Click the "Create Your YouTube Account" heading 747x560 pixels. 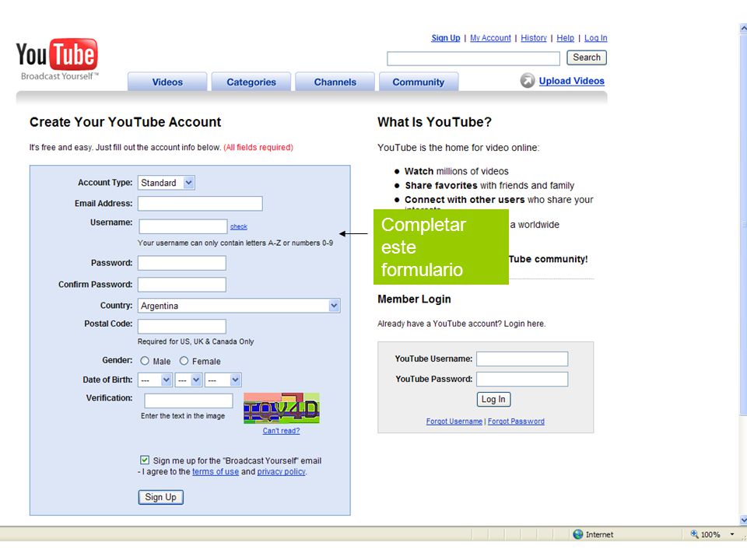[x=125, y=122]
